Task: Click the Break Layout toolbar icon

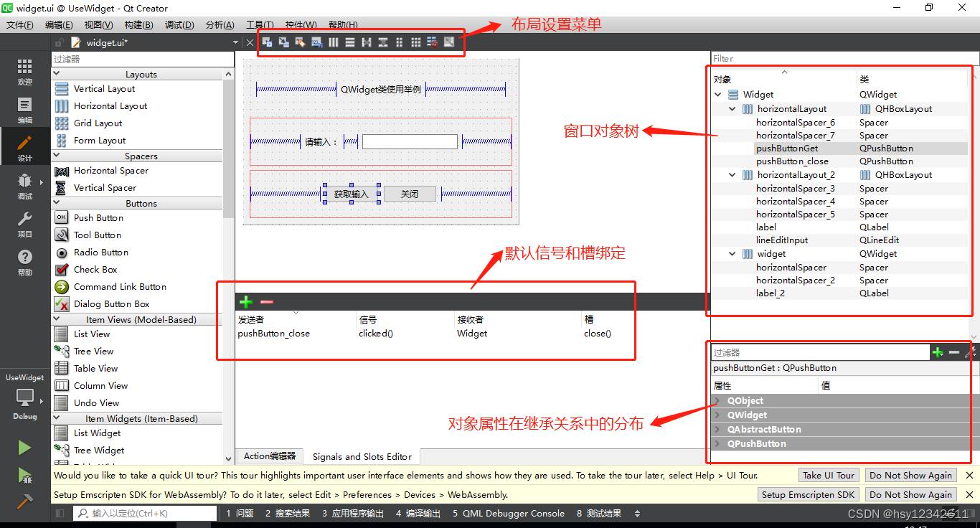Action: point(433,42)
